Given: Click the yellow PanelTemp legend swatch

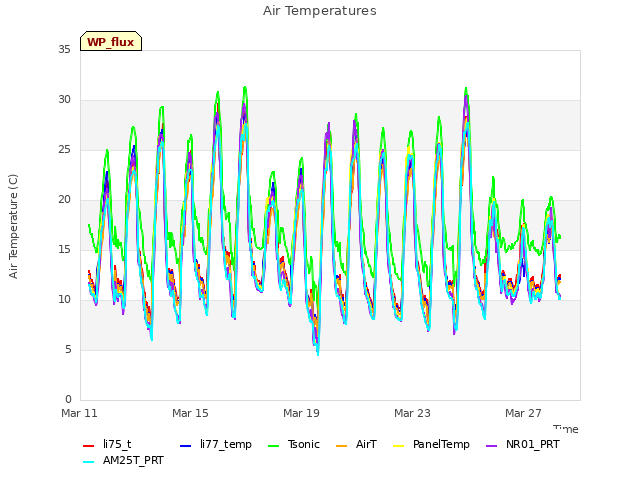Looking at the screenshot, I should 398,446.
